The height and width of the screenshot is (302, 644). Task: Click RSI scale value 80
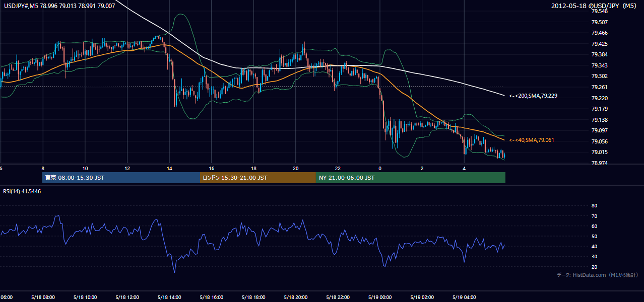click(594, 206)
